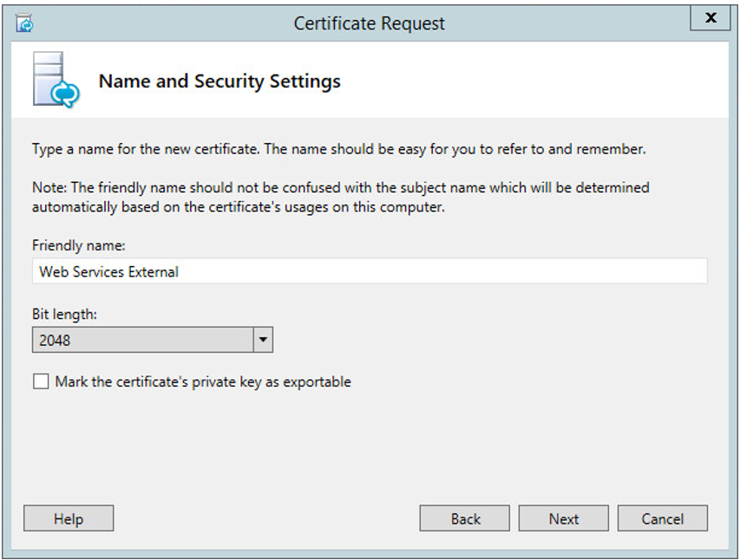Image resolution: width=740 pixels, height=560 pixels.
Task: Click the Certificate Request window title
Action: pyautogui.click(x=370, y=23)
